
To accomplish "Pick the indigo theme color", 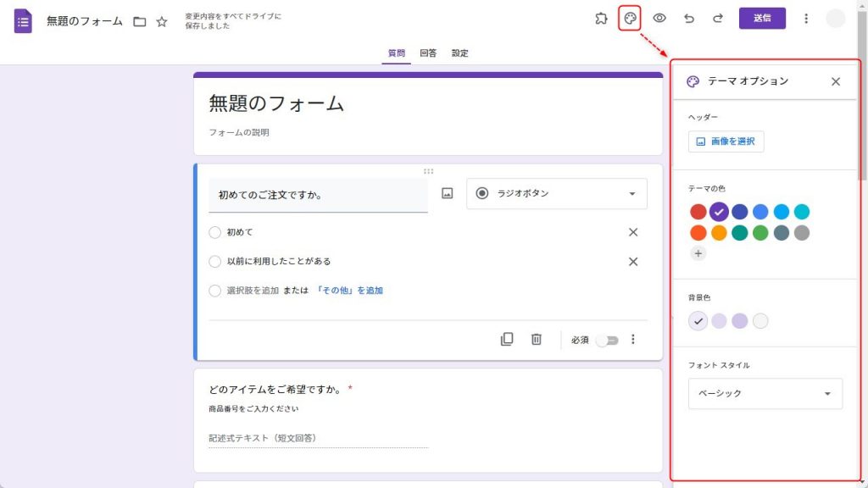I will point(739,212).
